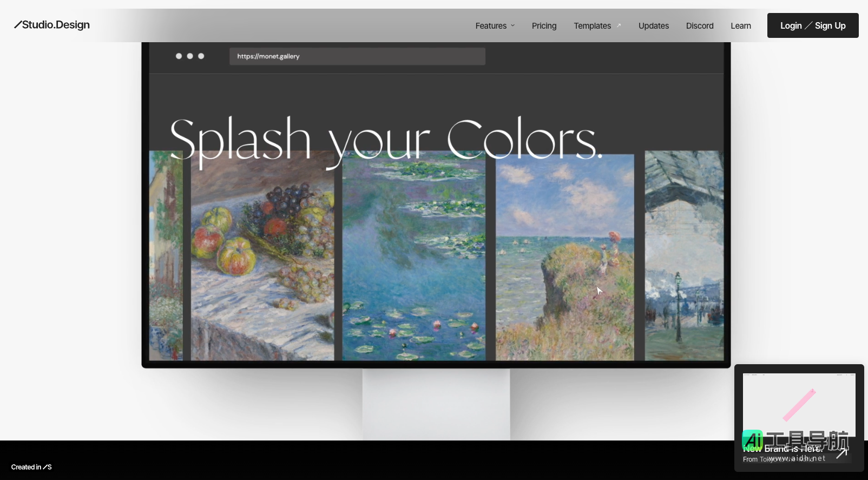Select the seaside cliff painting
This screenshot has height=480, width=868.
point(564,260)
